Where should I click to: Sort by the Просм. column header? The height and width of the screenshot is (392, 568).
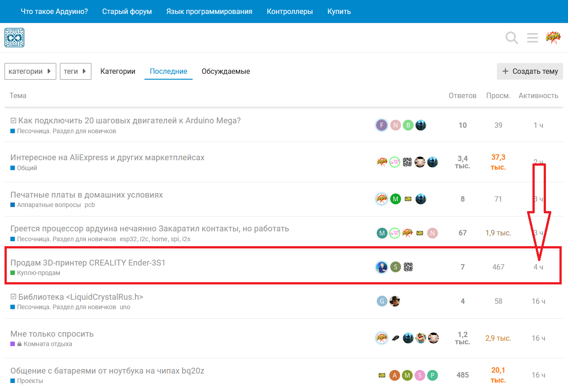click(x=498, y=95)
